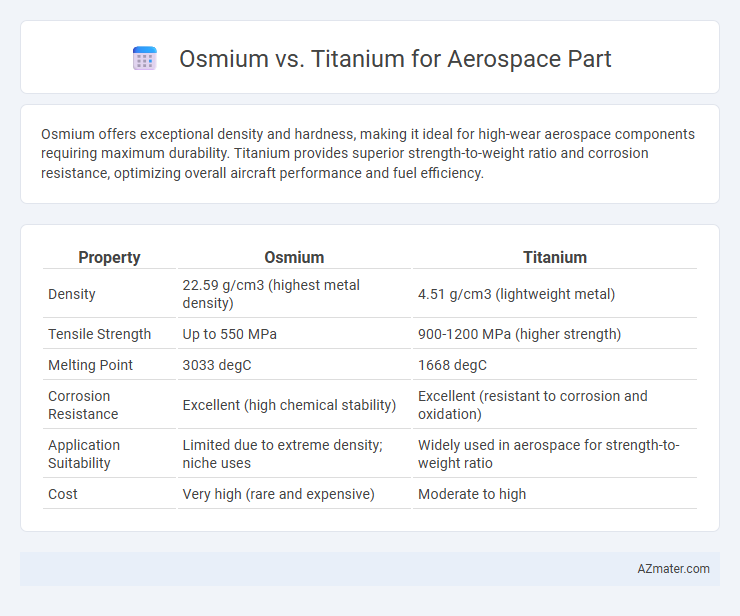Click the '1668 degC' cell

[555, 365]
